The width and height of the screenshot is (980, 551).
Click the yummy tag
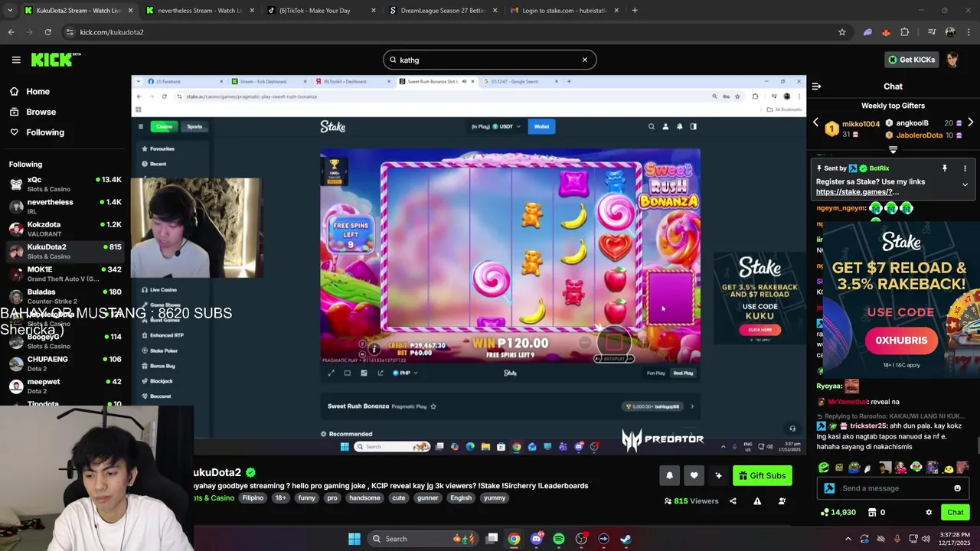tap(495, 497)
